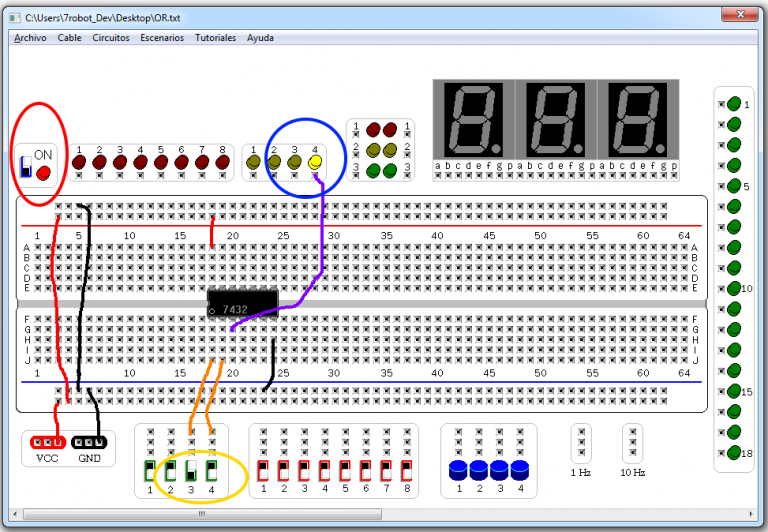This screenshot has width=768, height=532.
Task: Open the Ayuda menu
Action: [x=260, y=37]
